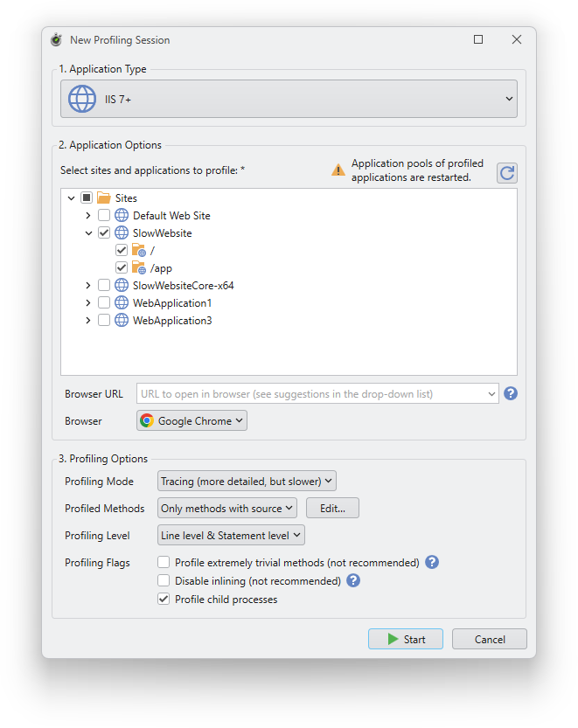Open the Application Type IIS 7+ dropdown
578x728 pixels.
click(x=289, y=100)
